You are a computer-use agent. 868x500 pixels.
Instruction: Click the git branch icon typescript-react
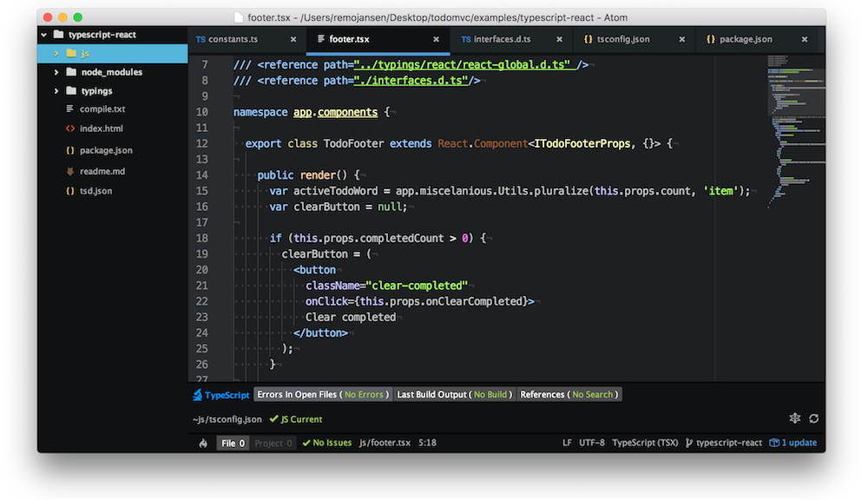pyautogui.click(x=689, y=443)
